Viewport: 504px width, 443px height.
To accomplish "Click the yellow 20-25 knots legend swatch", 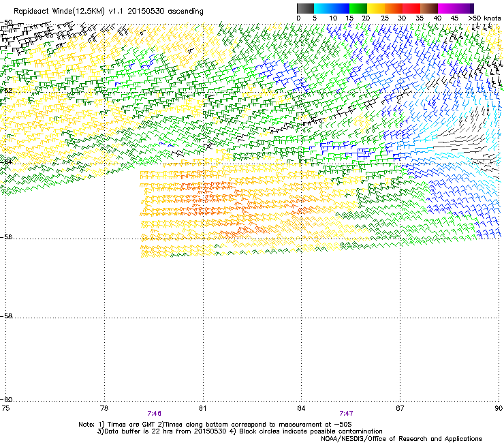I will 376,8.
